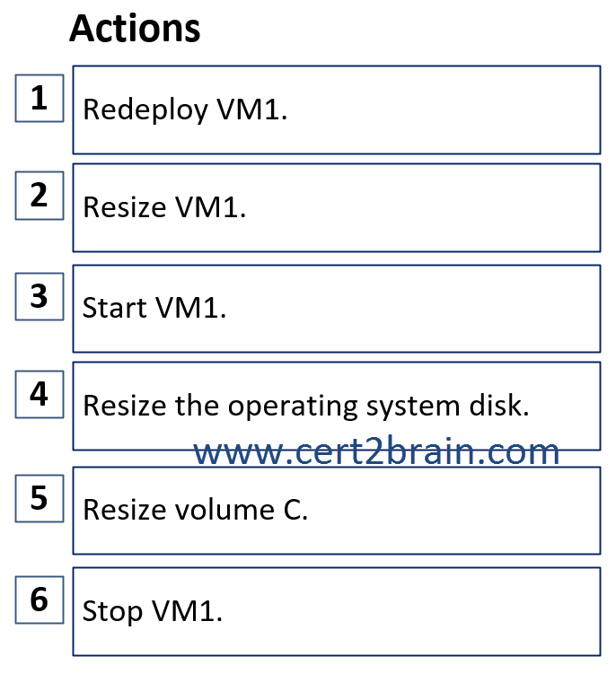Open the www.cert2brain.com watermark link

(376, 451)
